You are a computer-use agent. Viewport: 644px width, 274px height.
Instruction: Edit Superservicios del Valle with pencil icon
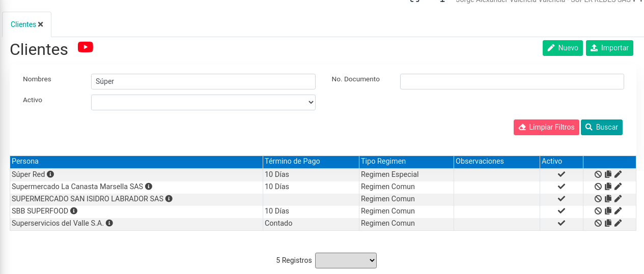click(618, 223)
